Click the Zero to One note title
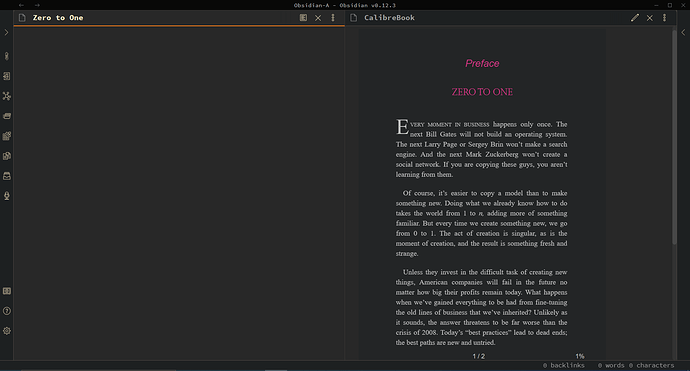690x371 pixels. [58, 18]
